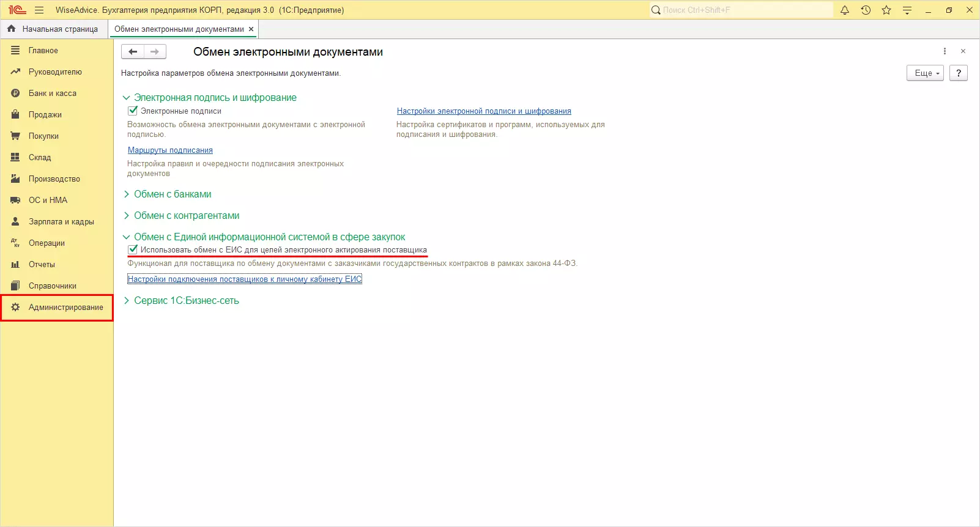Image resolution: width=980 pixels, height=527 pixels.
Task: Click the Покупки cart icon
Action: pos(15,136)
